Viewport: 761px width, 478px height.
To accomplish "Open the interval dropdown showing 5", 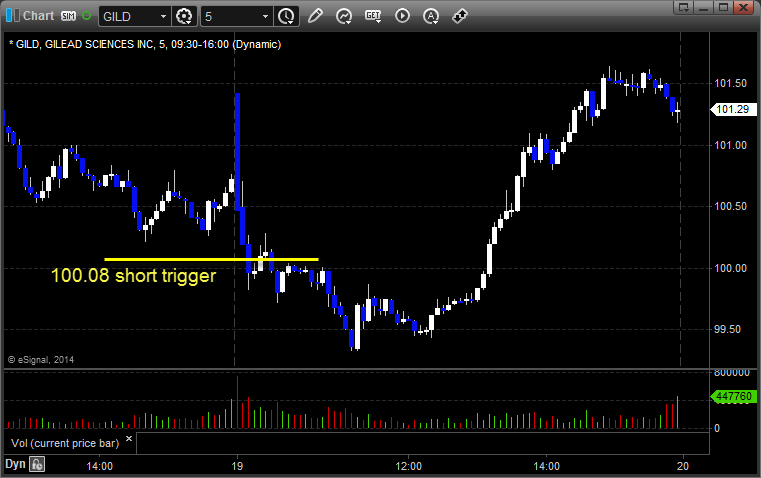I will (x=236, y=16).
